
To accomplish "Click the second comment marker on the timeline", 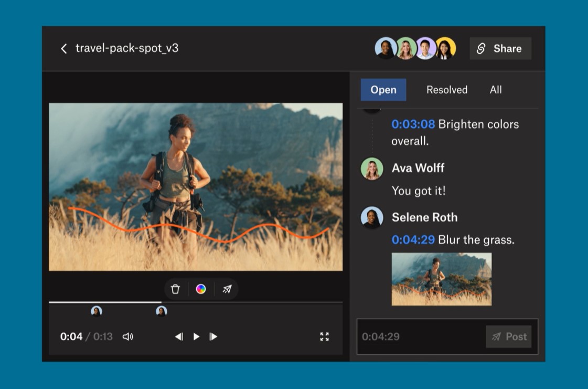I will click(162, 311).
